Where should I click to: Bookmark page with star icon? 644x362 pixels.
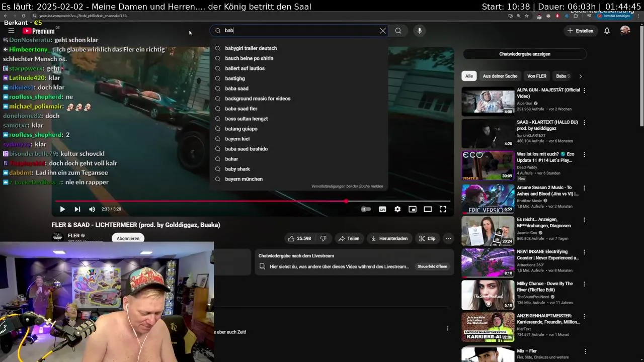pos(527,16)
